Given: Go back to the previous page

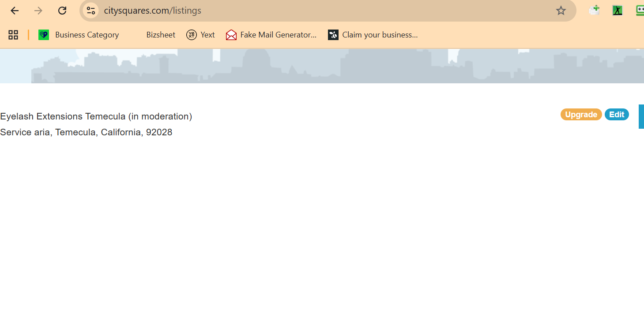Looking at the screenshot, I should coord(15,11).
